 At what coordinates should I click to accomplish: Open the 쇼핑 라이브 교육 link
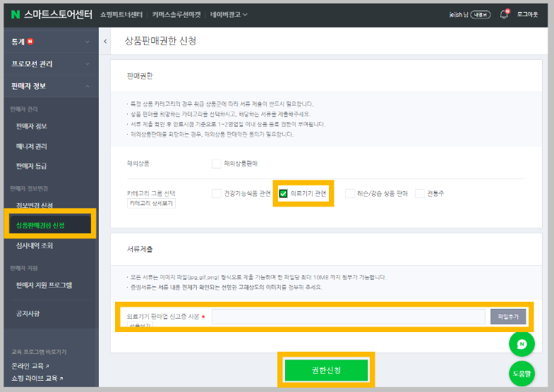(37, 378)
